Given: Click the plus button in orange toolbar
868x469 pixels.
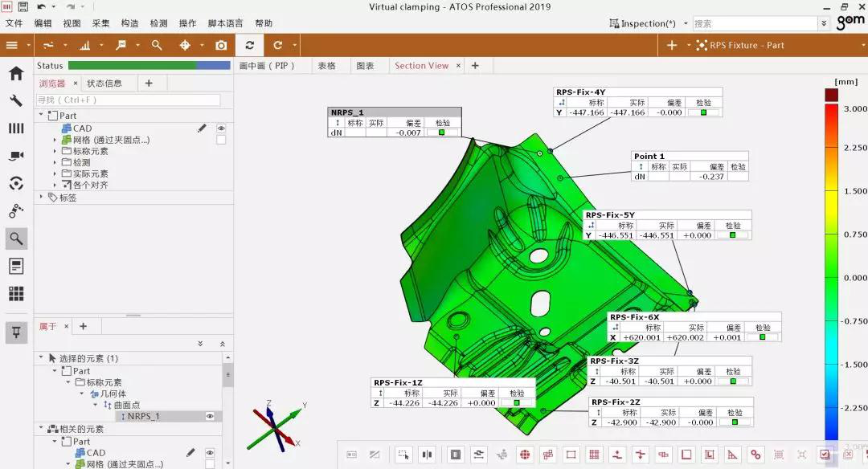Looking at the screenshot, I should pyautogui.click(x=671, y=45).
